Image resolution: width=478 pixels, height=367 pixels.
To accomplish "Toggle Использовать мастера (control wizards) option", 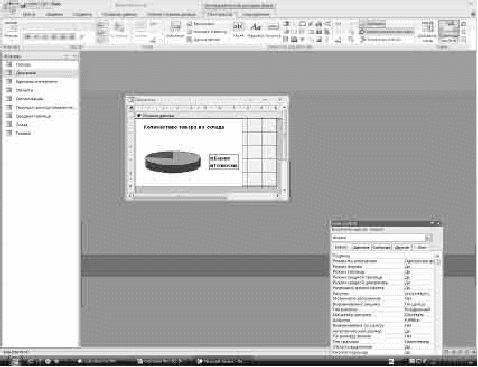I will 387,32.
